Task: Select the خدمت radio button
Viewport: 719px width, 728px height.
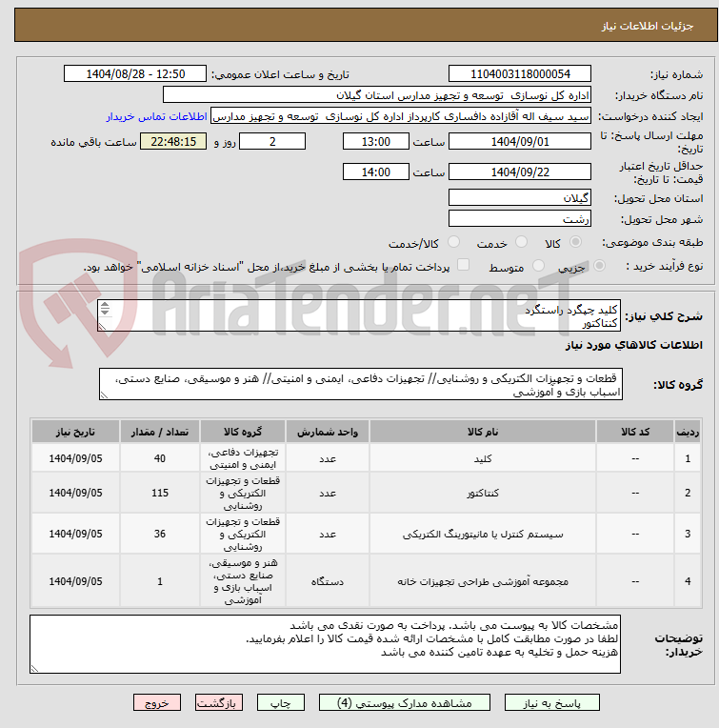Action: tap(521, 242)
